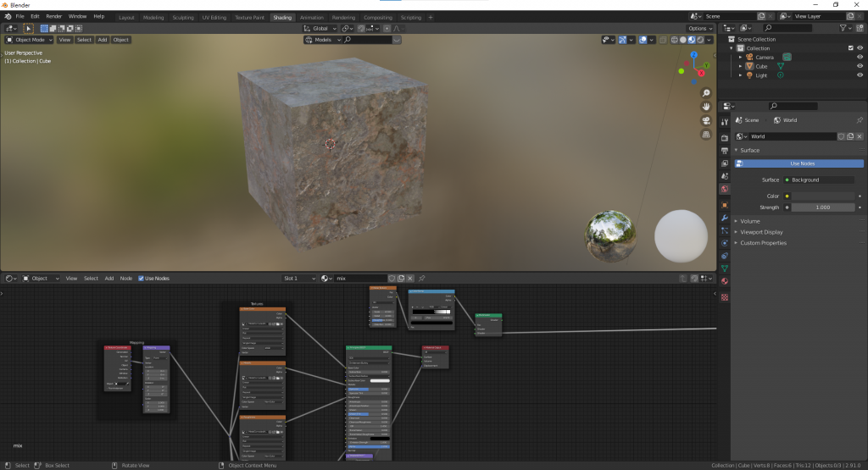The width and height of the screenshot is (868, 470).
Task: Open the Render properties tab icon
Action: [x=724, y=138]
